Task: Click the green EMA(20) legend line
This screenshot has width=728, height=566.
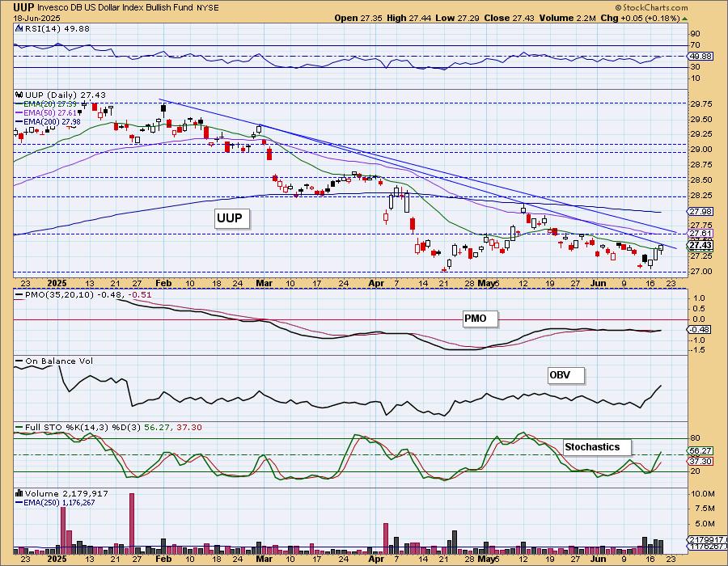Action: (19, 104)
